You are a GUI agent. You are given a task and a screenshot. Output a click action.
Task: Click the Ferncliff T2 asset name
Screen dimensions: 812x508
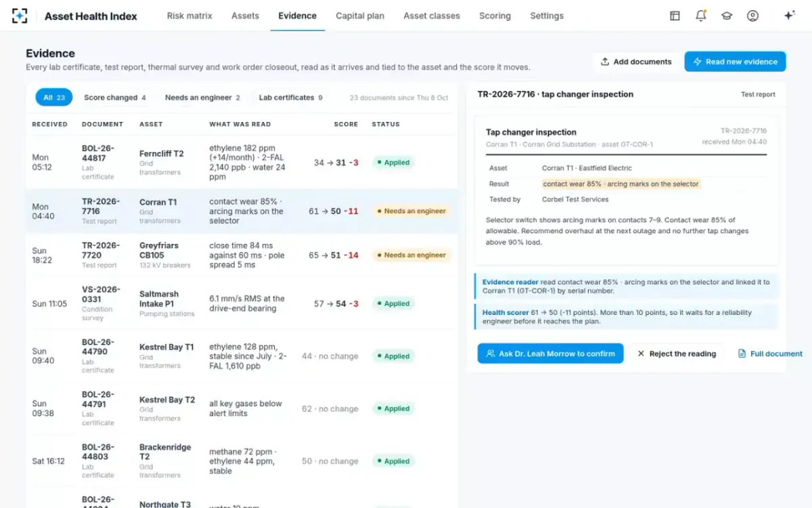pyautogui.click(x=161, y=154)
